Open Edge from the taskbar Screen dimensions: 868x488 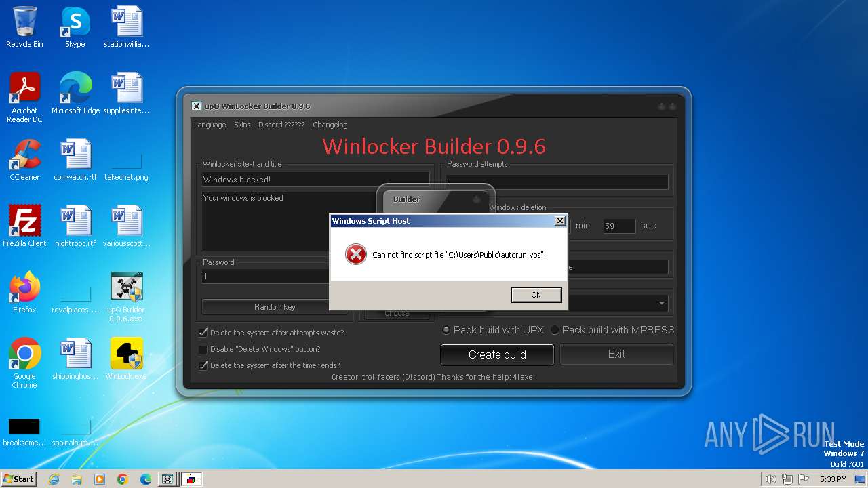tap(146, 479)
